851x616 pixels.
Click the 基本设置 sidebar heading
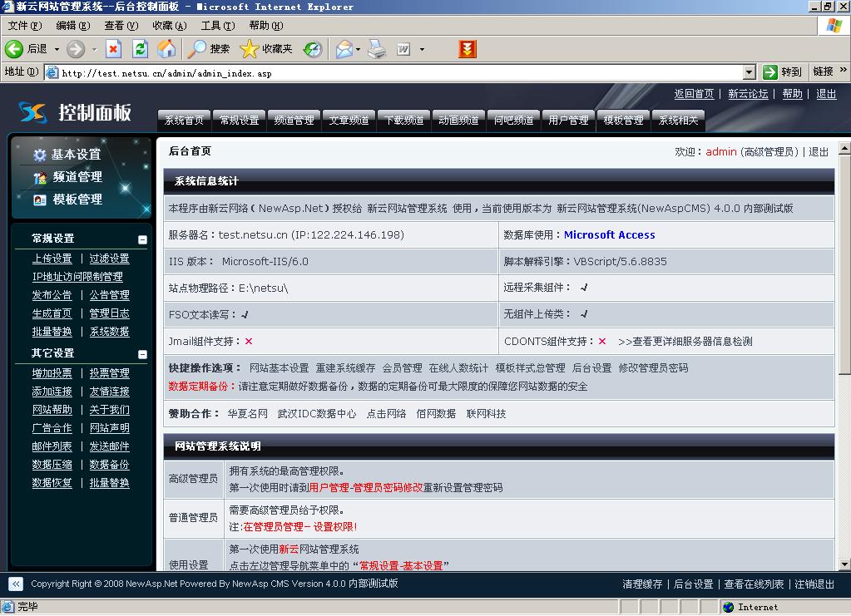[x=76, y=155]
